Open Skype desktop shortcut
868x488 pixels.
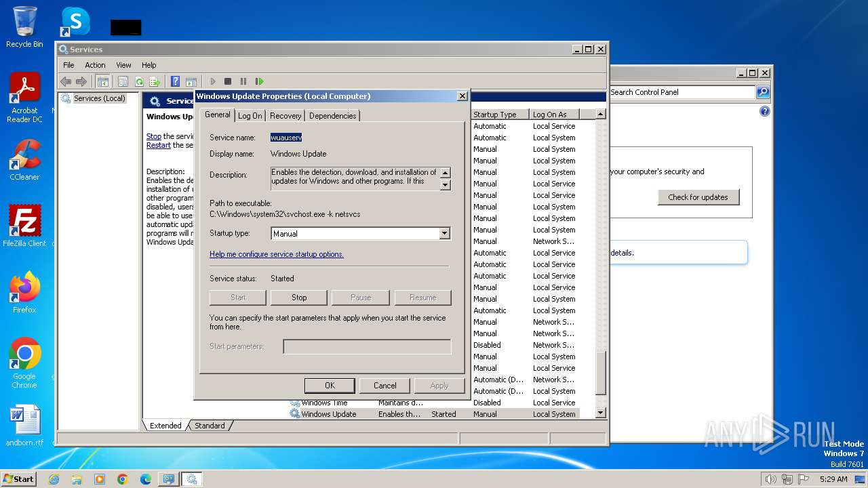click(x=75, y=22)
